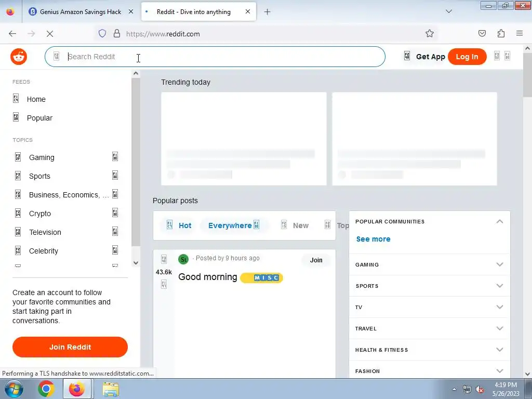The height and width of the screenshot is (399, 532).
Task: Expand the Sports topic in sidebar
Action: click(115, 176)
